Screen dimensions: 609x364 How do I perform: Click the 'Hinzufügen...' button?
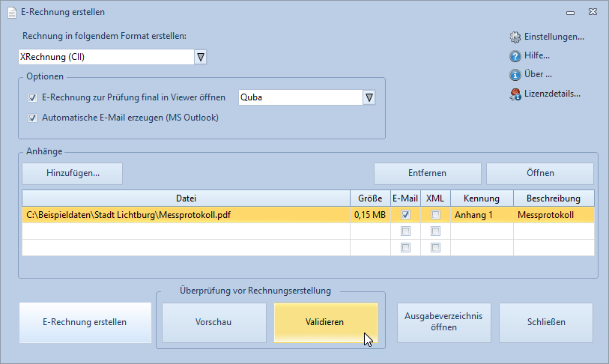(x=72, y=173)
